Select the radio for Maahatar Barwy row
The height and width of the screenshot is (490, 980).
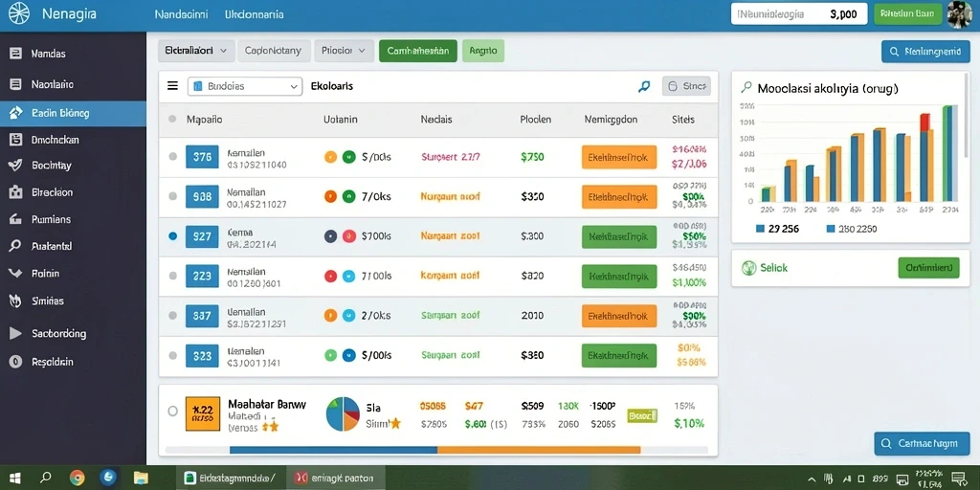173,412
